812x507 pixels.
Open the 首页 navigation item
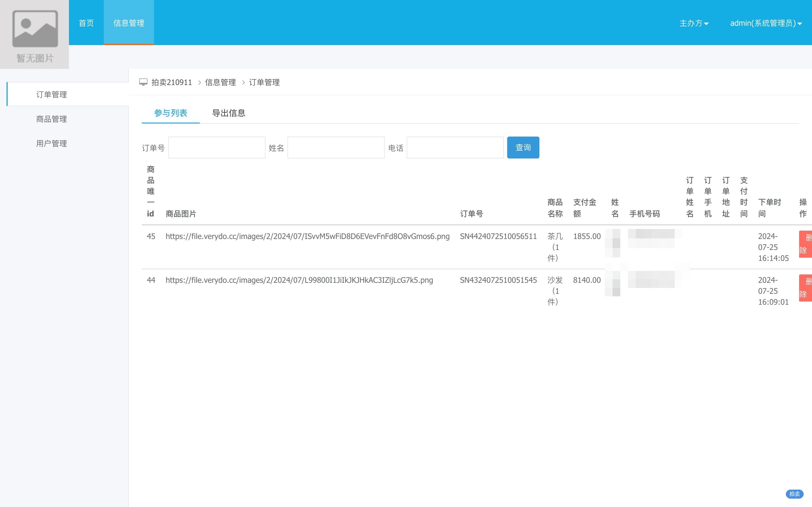pos(86,23)
